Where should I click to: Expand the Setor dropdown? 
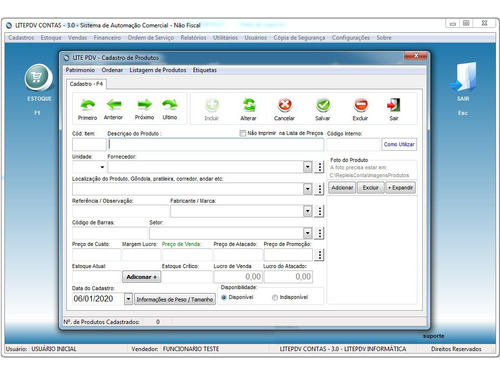coord(308,233)
